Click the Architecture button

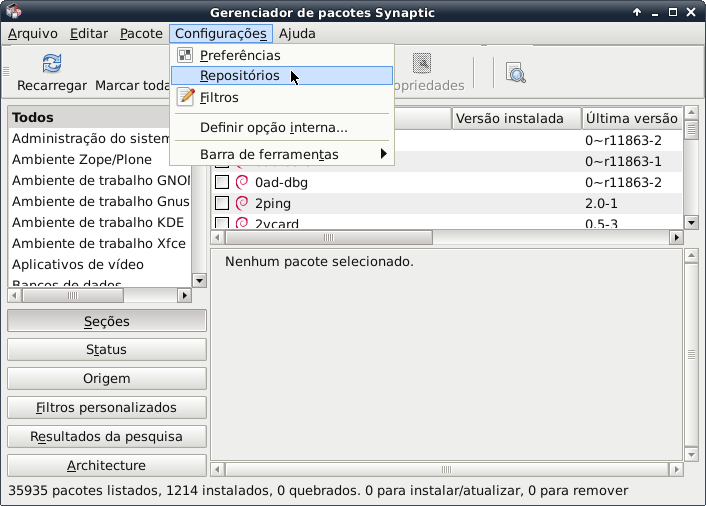pos(107,465)
